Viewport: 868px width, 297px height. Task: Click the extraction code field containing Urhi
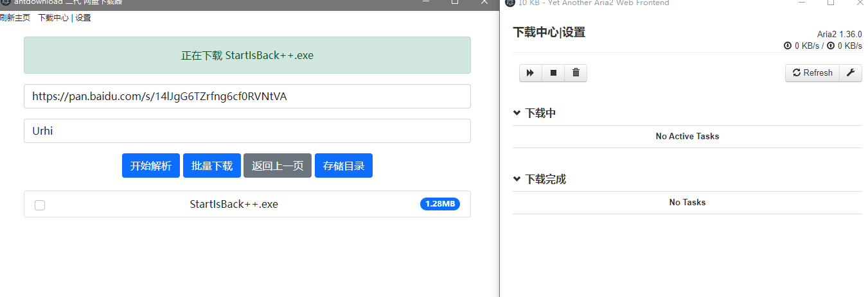pyautogui.click(x=247, y=131)
